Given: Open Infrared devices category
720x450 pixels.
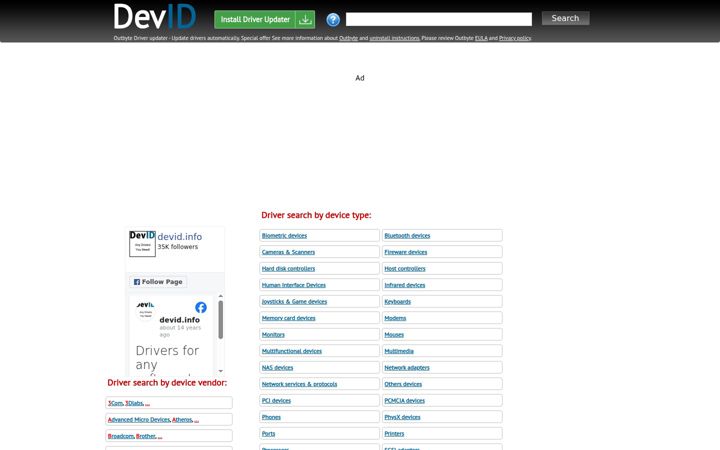Looking at the screenshot, I should [x=405, y=285].
